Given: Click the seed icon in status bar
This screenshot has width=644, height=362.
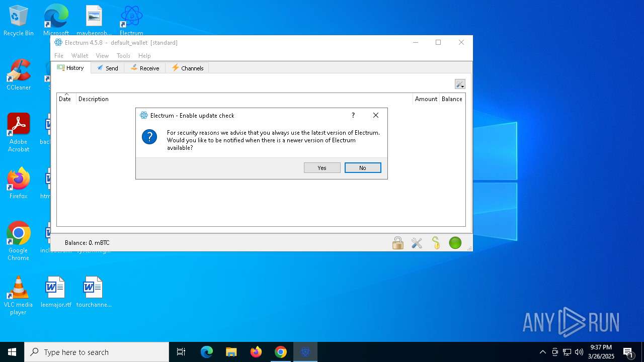Looking at the screenshot, I should pos(436,243).
